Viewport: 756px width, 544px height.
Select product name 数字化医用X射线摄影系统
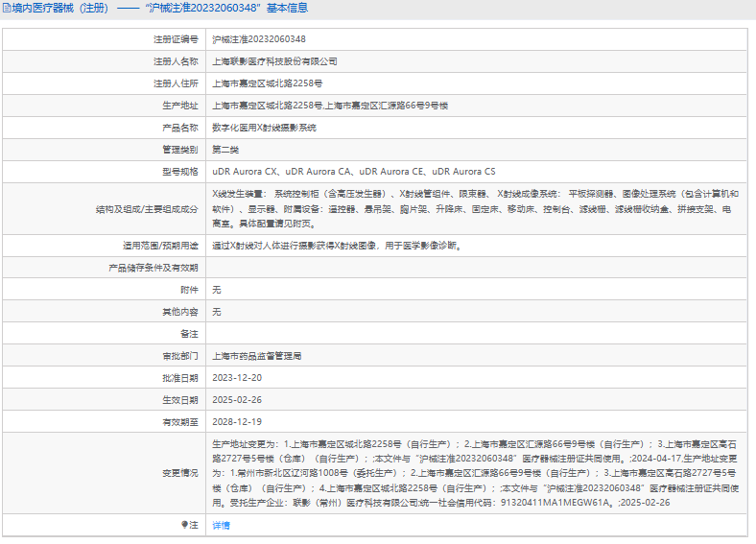point(264,128)
